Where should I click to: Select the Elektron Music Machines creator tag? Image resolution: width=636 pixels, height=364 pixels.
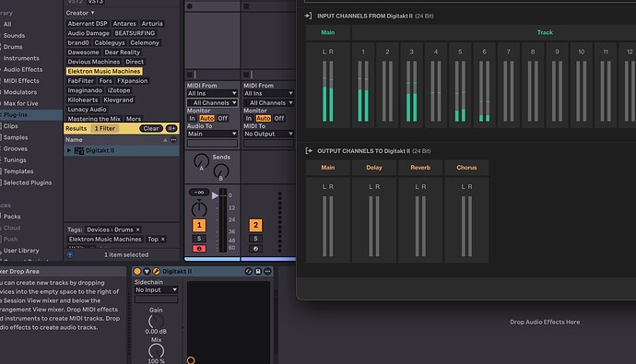coord(104,71)
